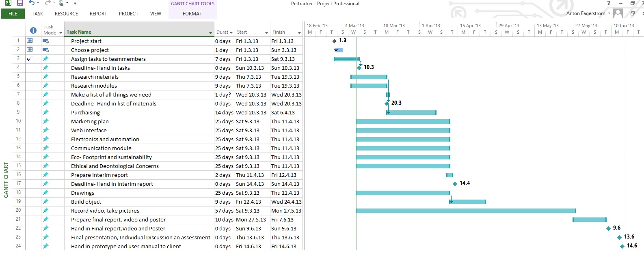Expand the Start column dropdown arrow
The image size is (644, 258).
pyautogui.click(x=266, y=32)
